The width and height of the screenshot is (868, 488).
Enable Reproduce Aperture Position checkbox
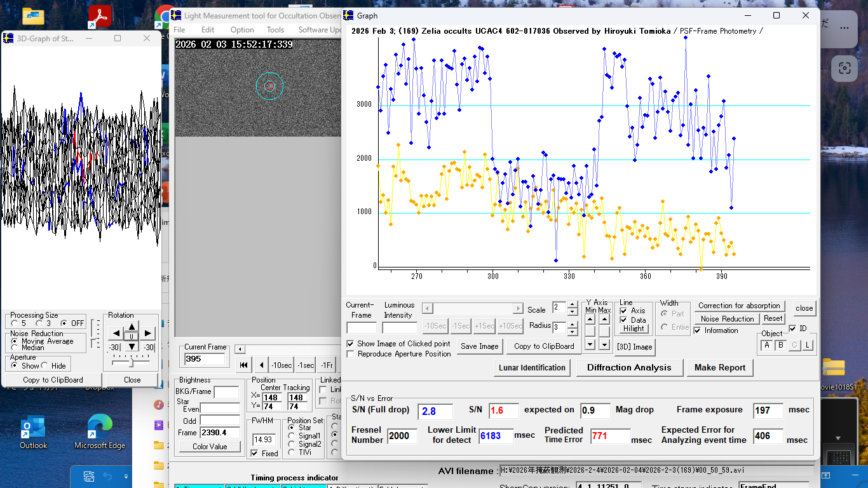pos(350,354)
